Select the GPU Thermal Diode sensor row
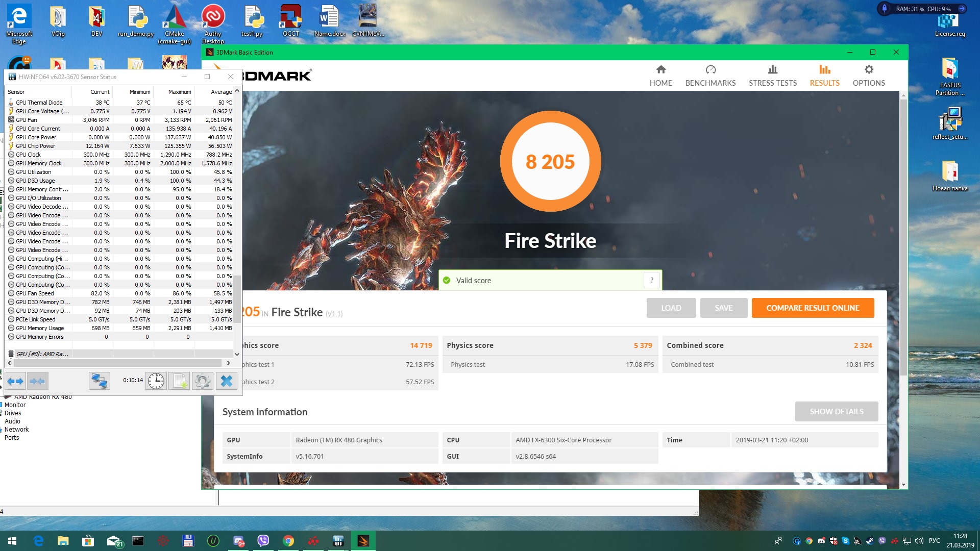The image size is (980, 551). pyautogui.click(x=39, y=103)
